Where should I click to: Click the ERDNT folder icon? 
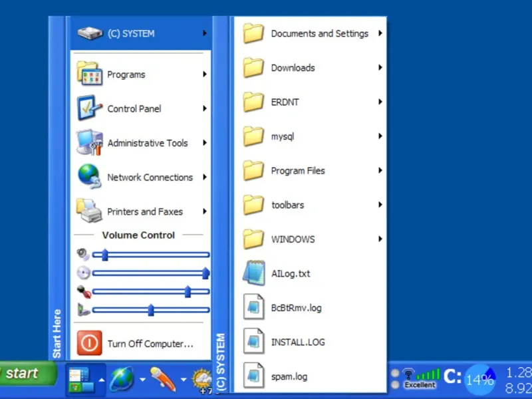[x=254, y=102]
